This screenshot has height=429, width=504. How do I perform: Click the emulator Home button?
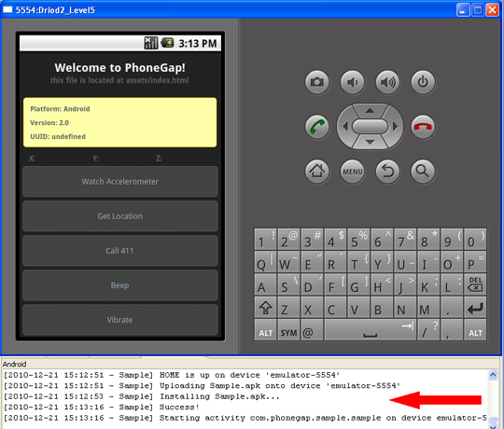tap(317, 172)
